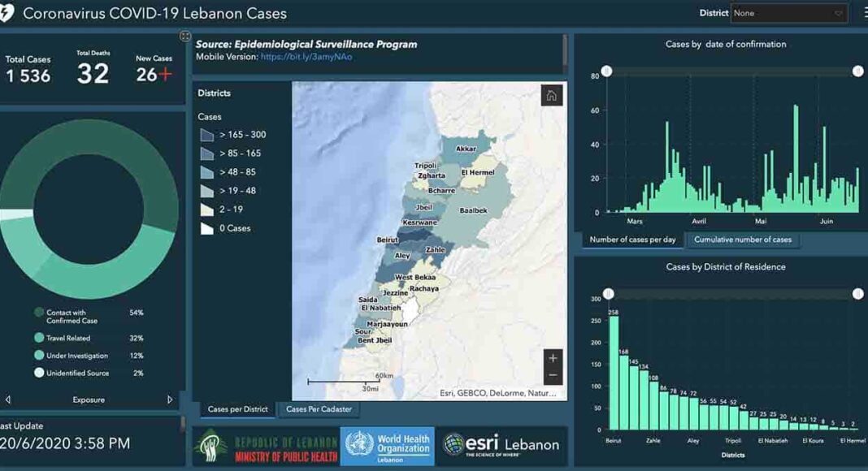Switch to Cases Per Cadaster tab
The width and height of the screenshot is (868, 471).
(318, 409)
